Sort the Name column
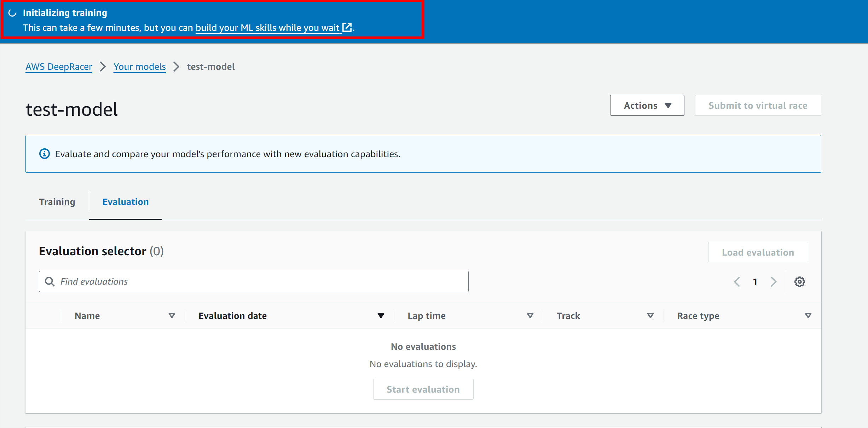868x428 pixels. pyautogui.click(x=172, y=315)
